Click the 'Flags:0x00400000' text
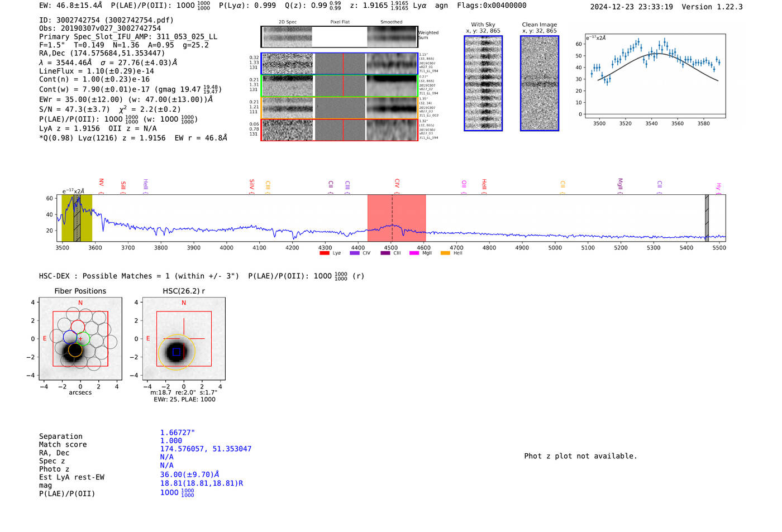The height and width of the screenshot is (532, 782). (x=492, y=5)
